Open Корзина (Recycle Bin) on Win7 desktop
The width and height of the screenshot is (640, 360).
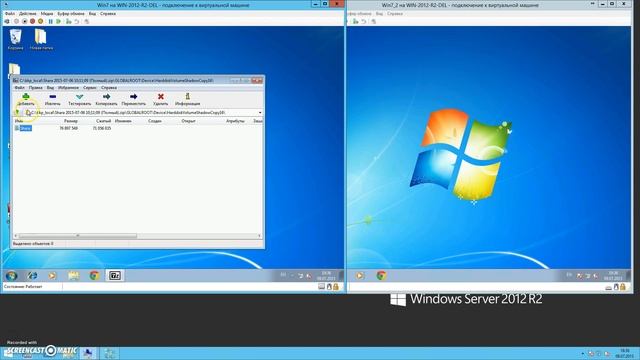click(16, 40)
